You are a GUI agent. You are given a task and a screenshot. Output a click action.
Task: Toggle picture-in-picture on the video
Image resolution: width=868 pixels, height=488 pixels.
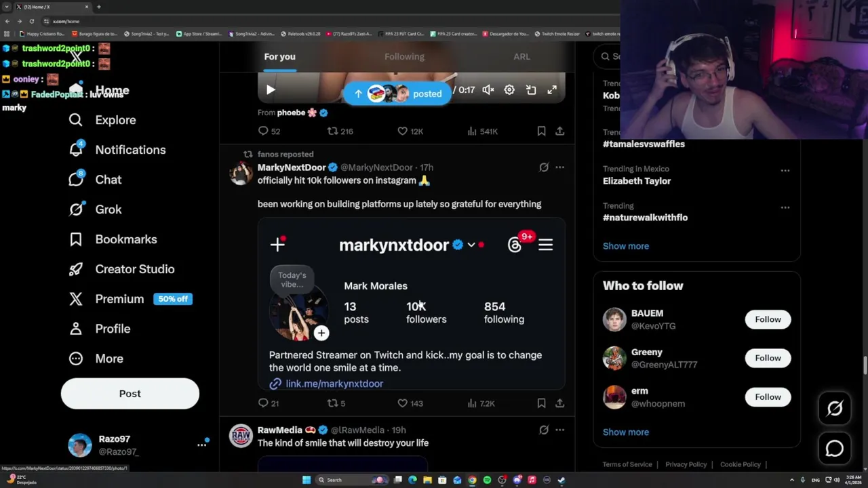click(531, 89)
